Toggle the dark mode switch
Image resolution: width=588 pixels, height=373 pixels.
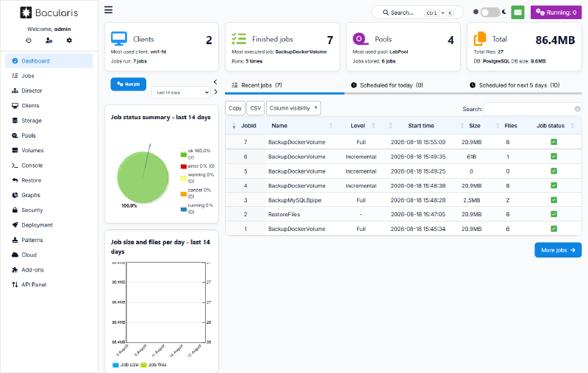tap(490, 13)
